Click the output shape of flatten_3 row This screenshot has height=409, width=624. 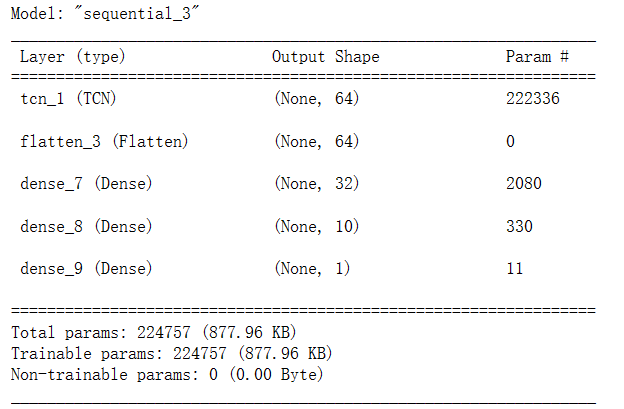(316, 142)
